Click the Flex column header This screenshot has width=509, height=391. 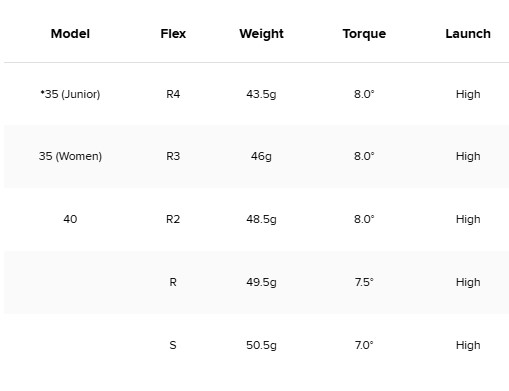173,34
